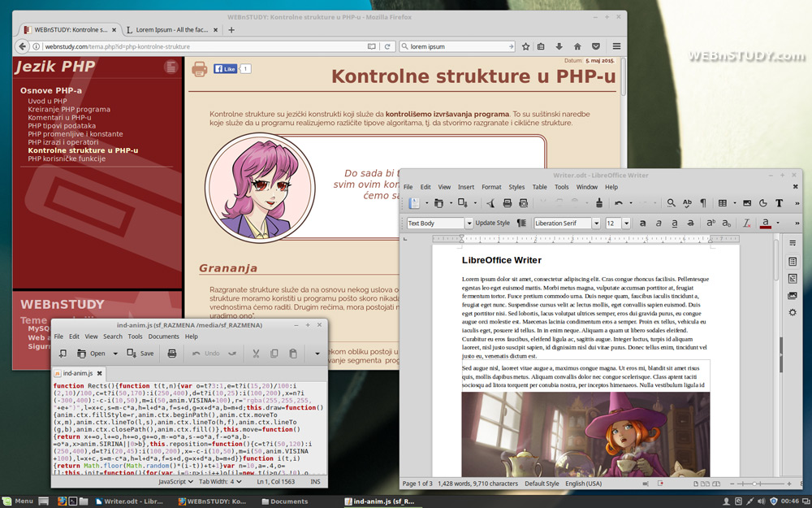Select the Clone Formatting paintbrush in Writer
This screenshot has height=508, width=812.
pyautogui.click(x=599, y=202)
